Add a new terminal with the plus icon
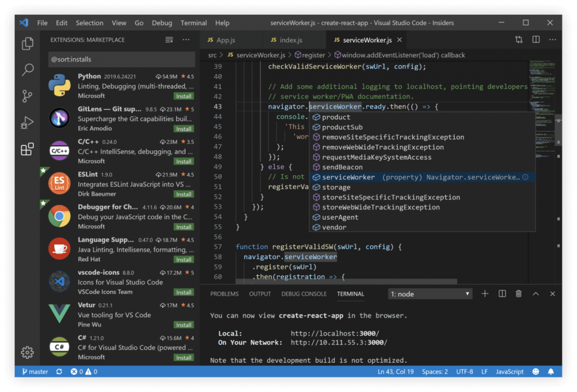 [485, 293]
